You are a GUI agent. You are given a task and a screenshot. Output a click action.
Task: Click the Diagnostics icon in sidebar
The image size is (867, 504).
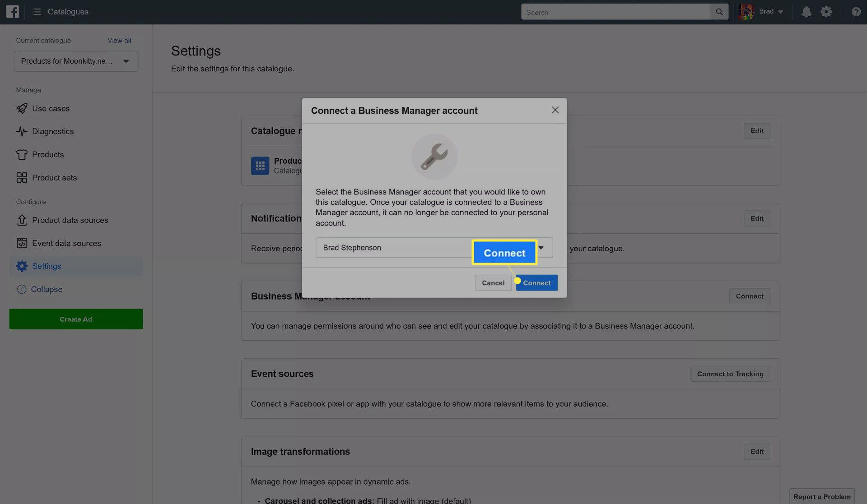pyautogui.click(x=21, y=131)
